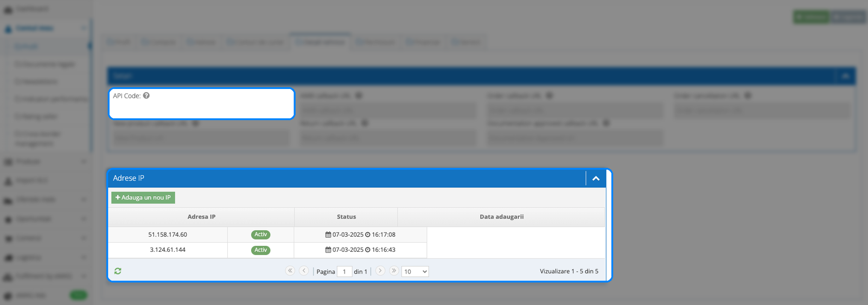Go to first page of IP table
Screen dimensions: 868x305
click(x=290, y=270)
